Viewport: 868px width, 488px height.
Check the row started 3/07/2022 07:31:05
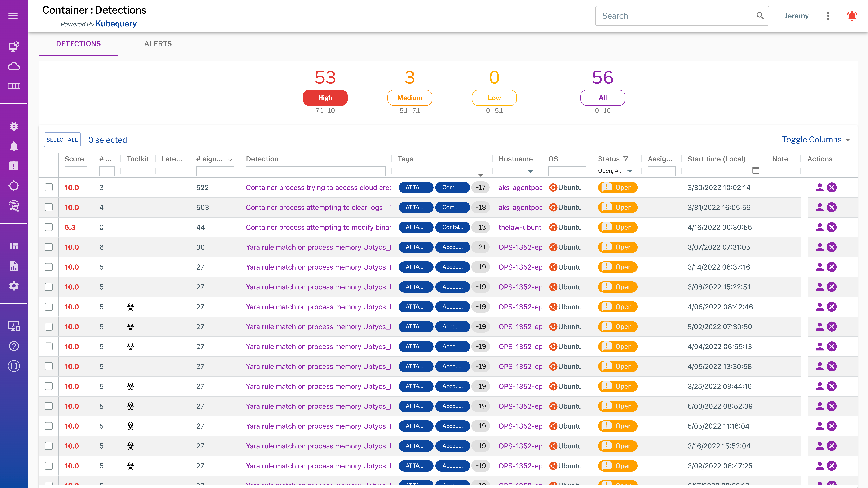coord(48,247)
